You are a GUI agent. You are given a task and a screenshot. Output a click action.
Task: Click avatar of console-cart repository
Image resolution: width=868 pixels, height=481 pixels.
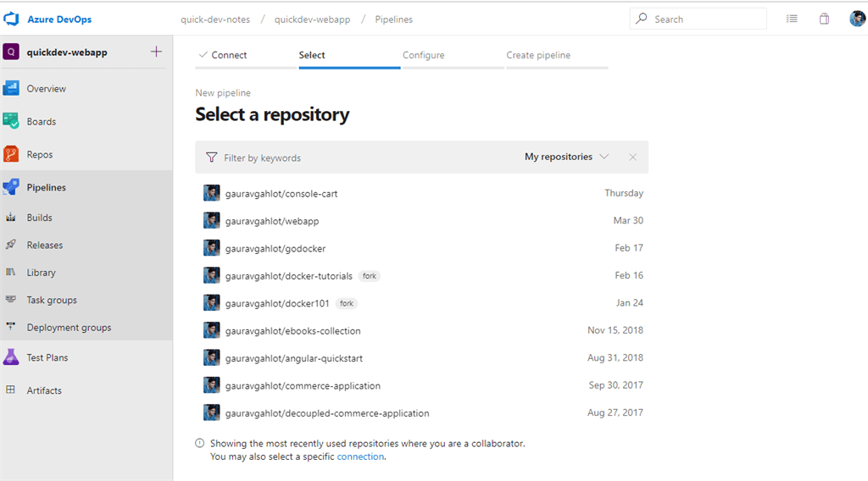coord(211,193)
